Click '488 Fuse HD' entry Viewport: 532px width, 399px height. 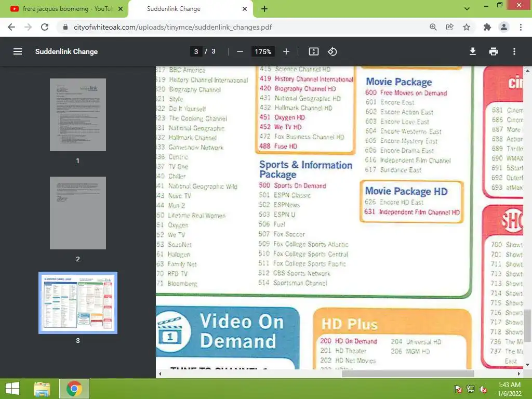point(278,146)
